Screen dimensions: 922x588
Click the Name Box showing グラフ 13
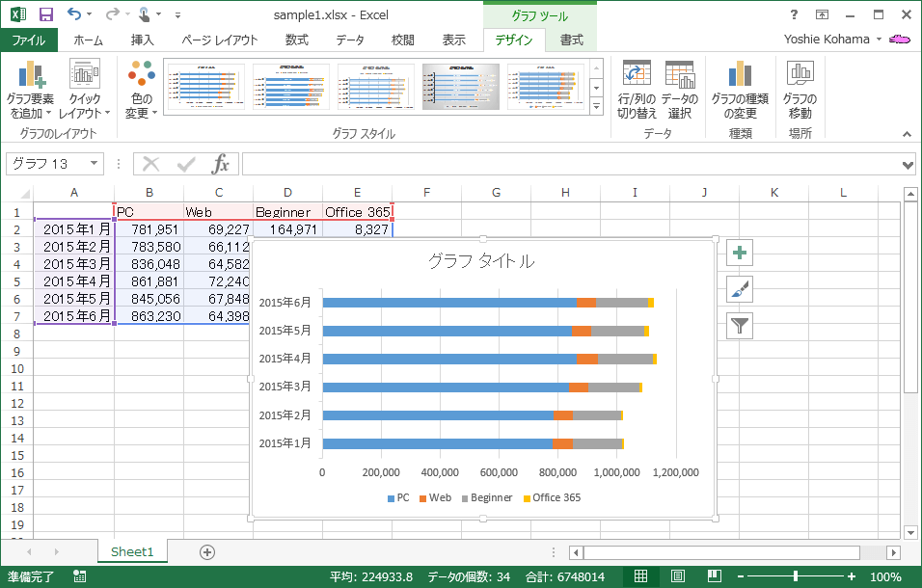pyautogui.click(x=47, y=163)
